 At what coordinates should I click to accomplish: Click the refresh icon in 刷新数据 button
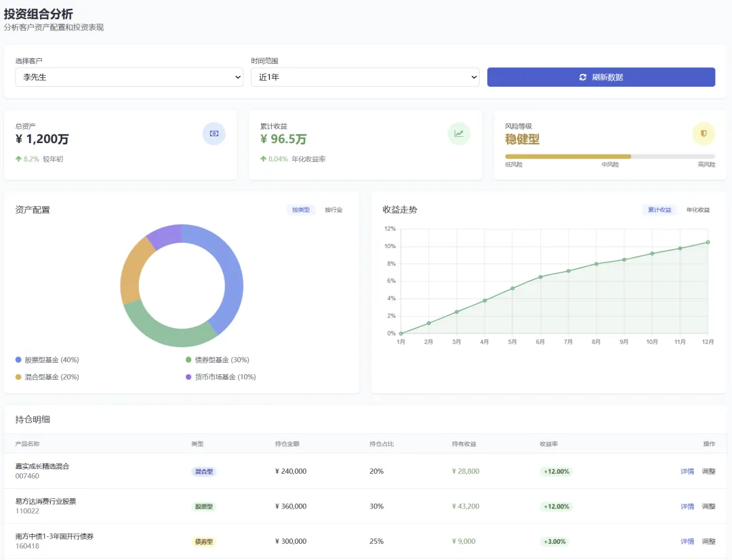(x=583, y=77)
